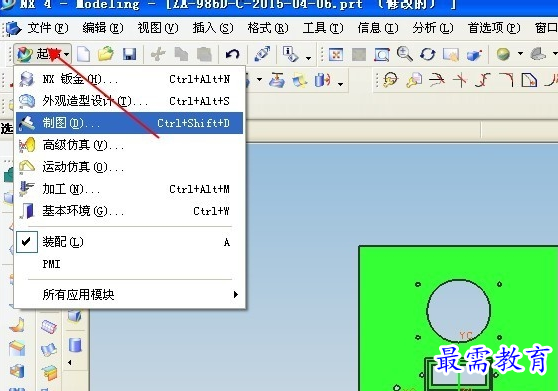Click the yellow curved surface sidebar icon
The width and height of the screenshot is (558, 391).
(17, 324)
